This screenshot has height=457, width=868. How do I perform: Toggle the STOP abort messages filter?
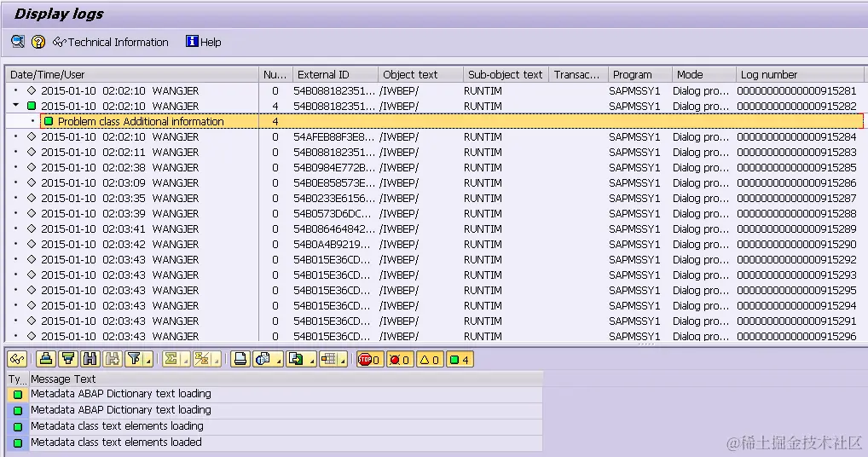tap(369, 360)
